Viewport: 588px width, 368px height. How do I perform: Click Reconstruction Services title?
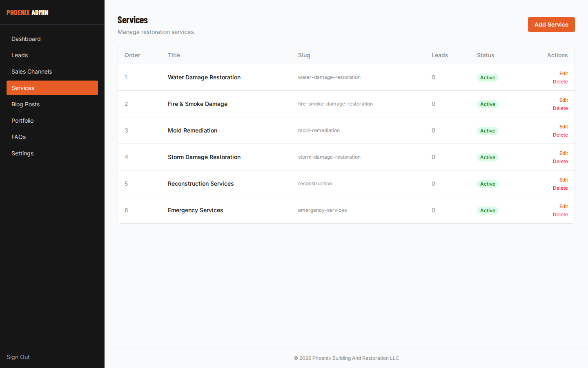point(200,184)
